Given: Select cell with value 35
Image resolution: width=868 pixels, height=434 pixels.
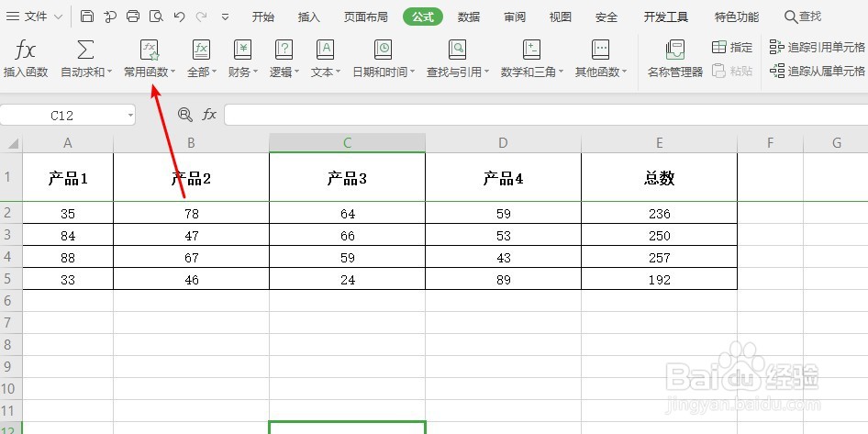Looking at the screenshot, I should [x=68, y=213].
